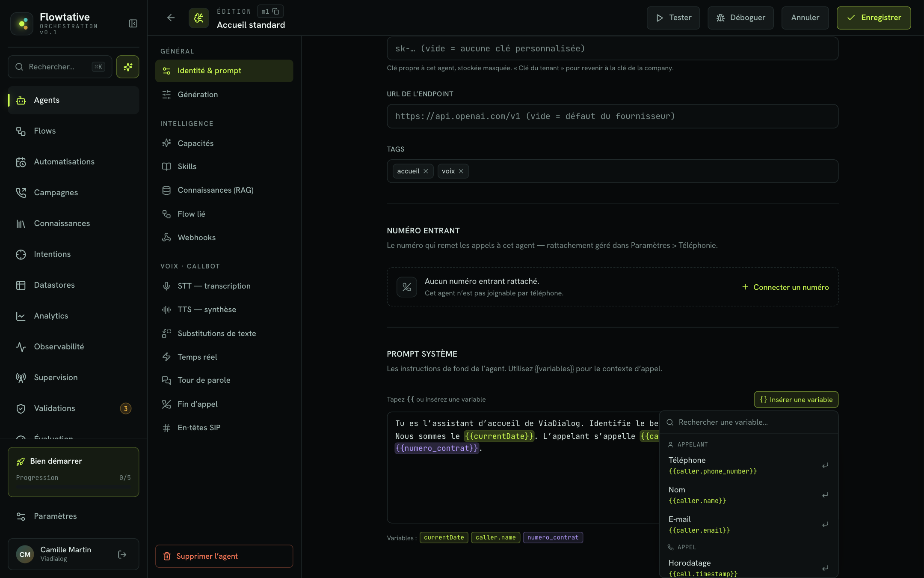Click the URL de l'endpoint field
This screenshot has width=924, height=578.
(613, 116)
